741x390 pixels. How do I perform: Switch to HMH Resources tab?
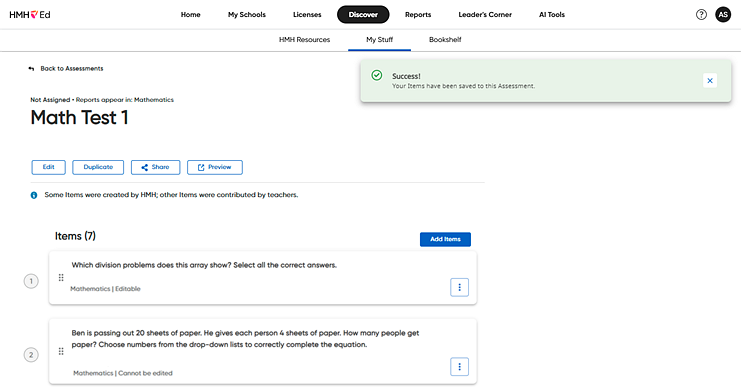pos(304,40)
